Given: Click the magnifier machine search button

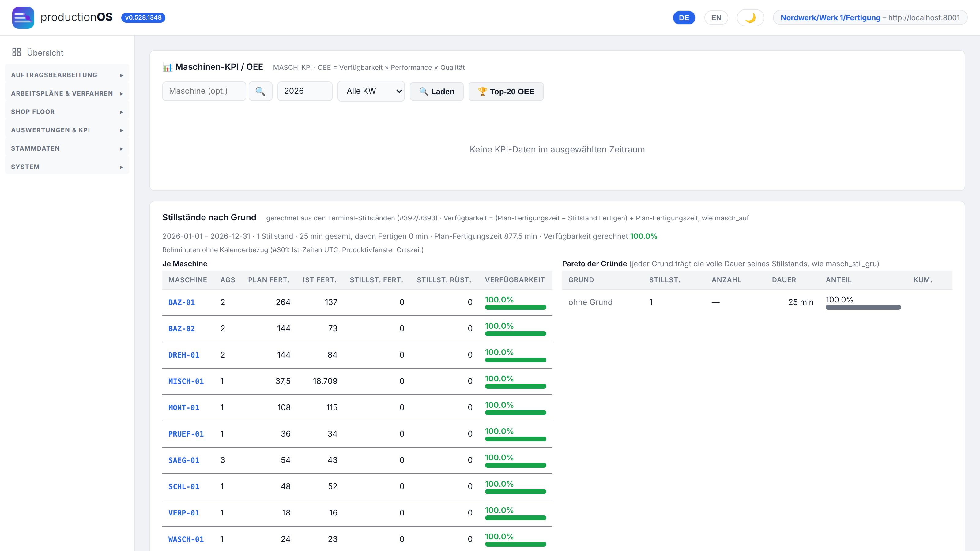Looking at the screenshot, I should pyautogui.click(x=260, y=91).
